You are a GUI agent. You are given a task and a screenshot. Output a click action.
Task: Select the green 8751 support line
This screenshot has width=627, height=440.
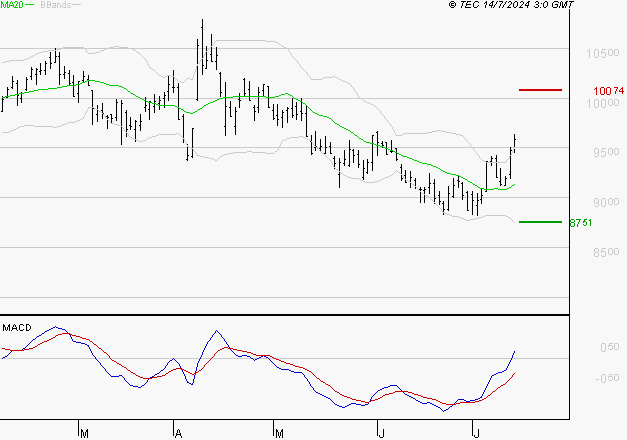pos(540,222)
